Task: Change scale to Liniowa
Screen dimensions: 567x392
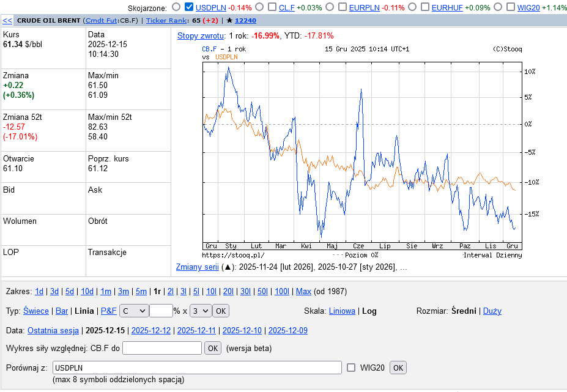Action: point(342,311)
